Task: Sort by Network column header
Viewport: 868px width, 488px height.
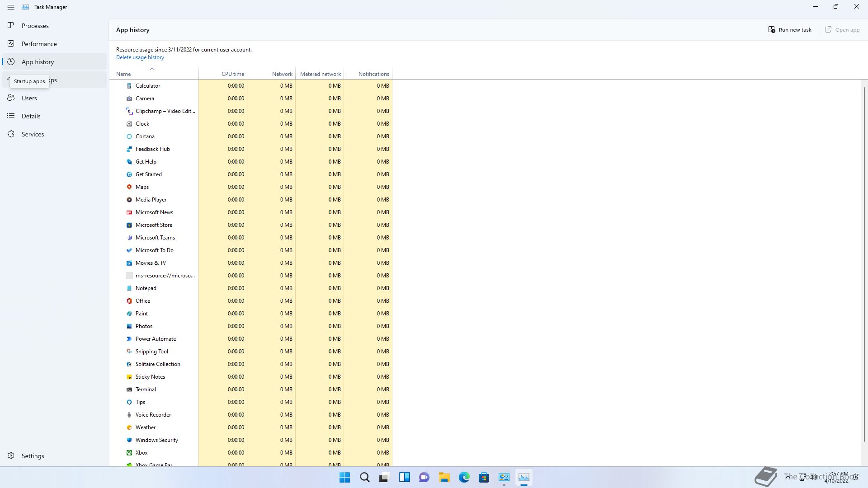Action: click(271, 72)
